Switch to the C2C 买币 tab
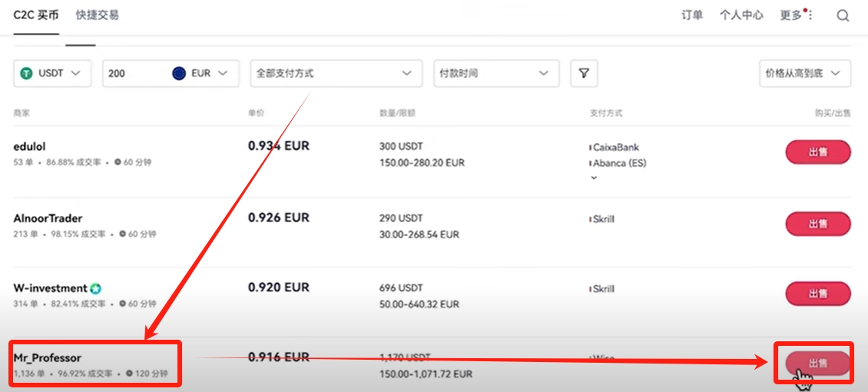 pos(36,15)
